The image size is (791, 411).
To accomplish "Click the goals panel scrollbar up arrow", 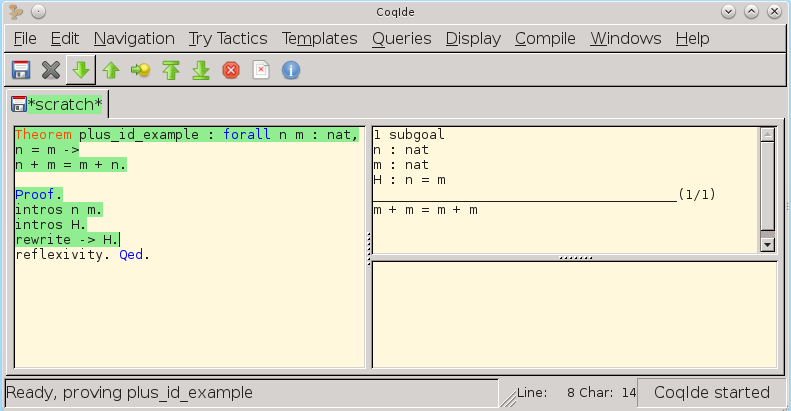I will point(767,134).
